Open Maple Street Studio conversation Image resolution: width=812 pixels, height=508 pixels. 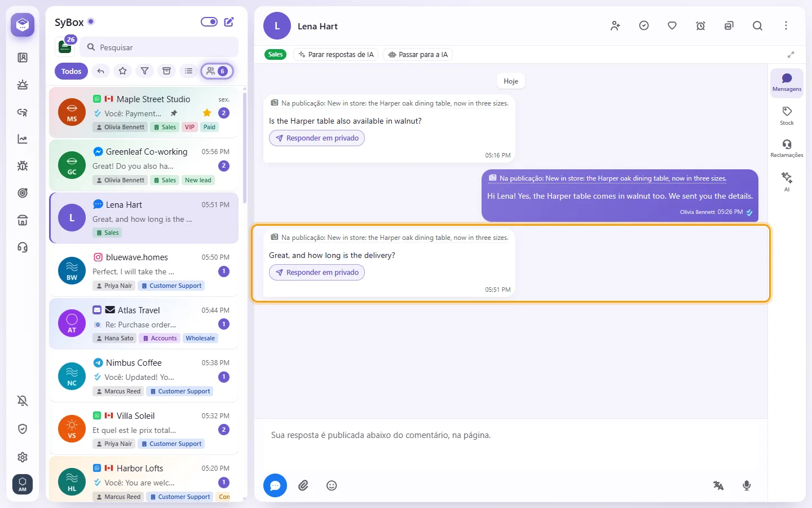click(144, 112)
